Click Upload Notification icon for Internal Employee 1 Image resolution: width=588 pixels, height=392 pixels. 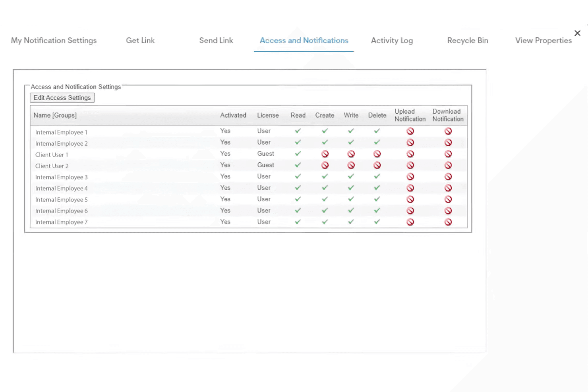[410, 131]
